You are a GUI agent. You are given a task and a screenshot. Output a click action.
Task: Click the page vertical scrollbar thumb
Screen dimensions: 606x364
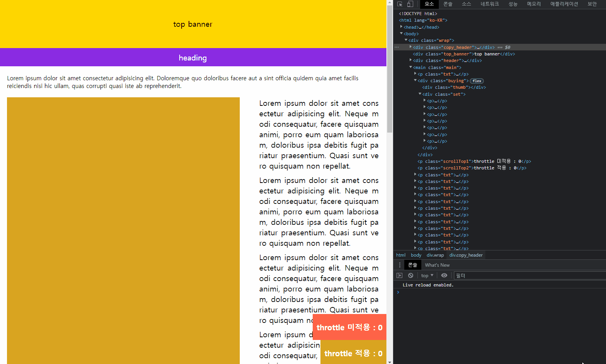tap(390, 69)
